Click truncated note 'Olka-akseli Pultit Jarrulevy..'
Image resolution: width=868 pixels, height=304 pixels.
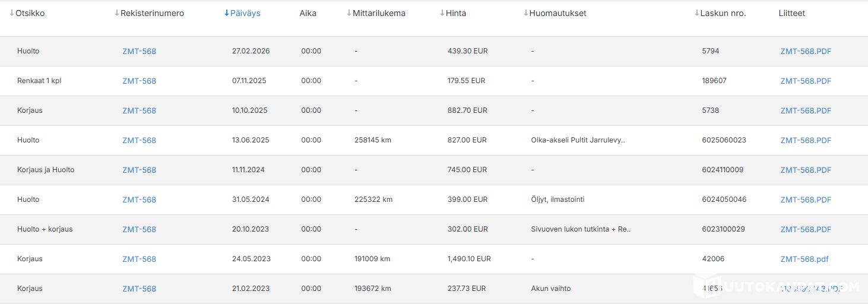coord(578,140)
